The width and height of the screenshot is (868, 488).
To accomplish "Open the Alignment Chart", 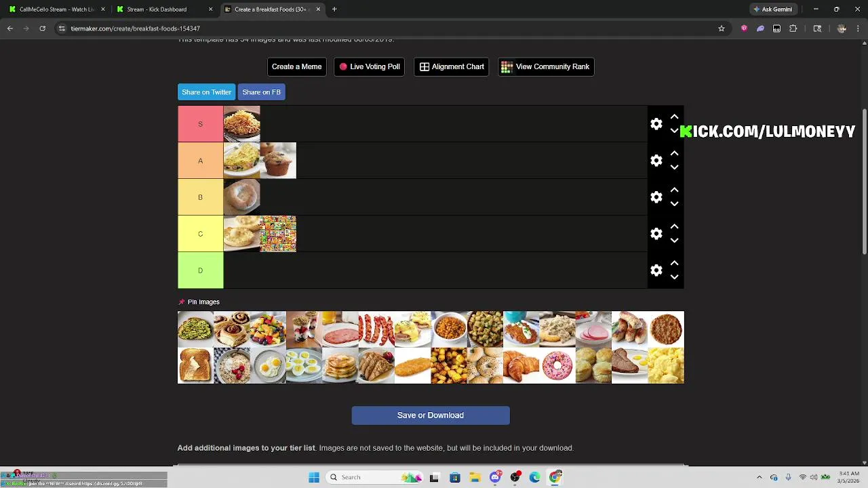I will pos(451,66).
